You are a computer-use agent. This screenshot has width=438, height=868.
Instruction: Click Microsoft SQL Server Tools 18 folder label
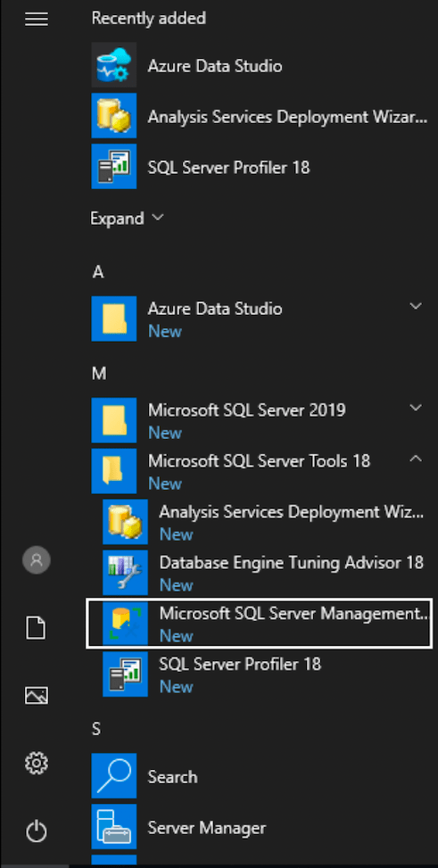[260, 460]
